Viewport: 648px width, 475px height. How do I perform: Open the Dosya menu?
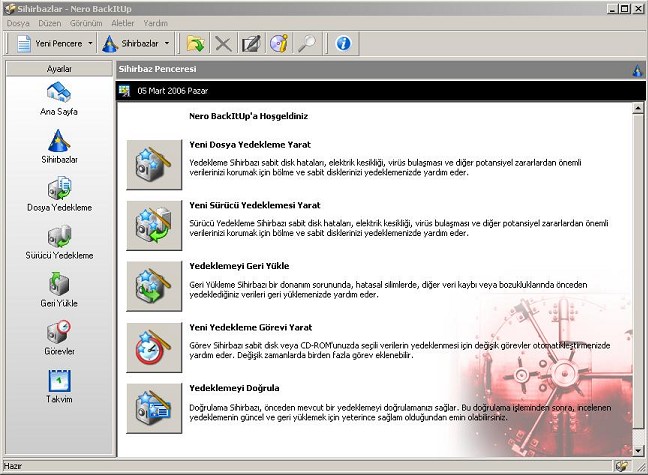(x=18, y=22)
